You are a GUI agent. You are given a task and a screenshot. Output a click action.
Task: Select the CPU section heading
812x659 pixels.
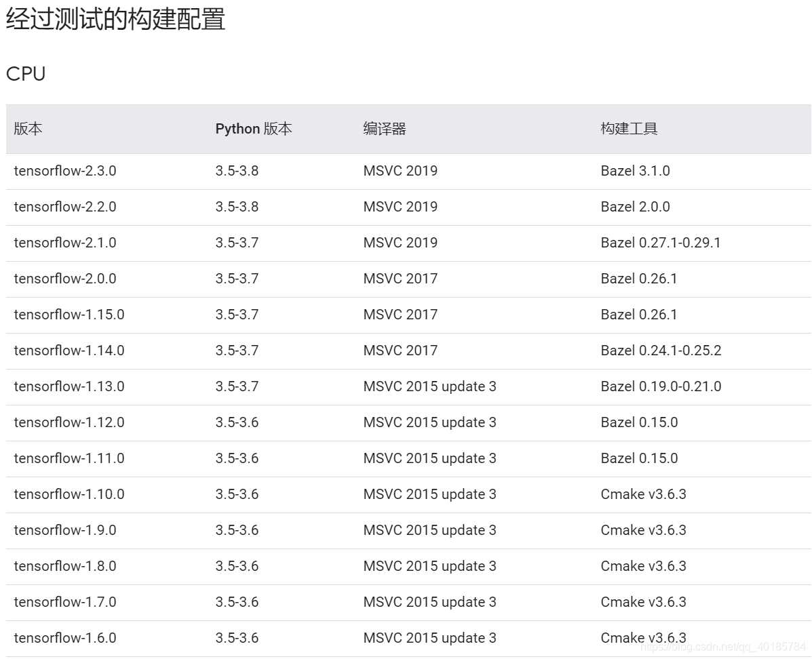click(x=25, y=74)
